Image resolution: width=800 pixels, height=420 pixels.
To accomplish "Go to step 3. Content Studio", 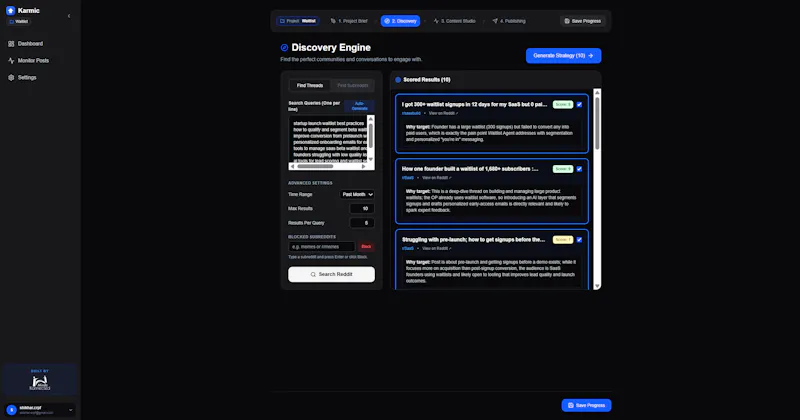I will (455, 21).
